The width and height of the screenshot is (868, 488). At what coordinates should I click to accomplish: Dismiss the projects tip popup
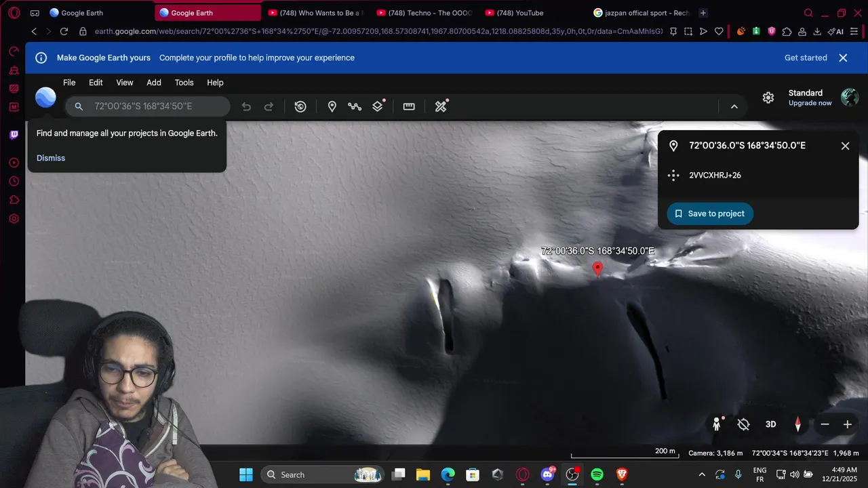pos(51,158)
